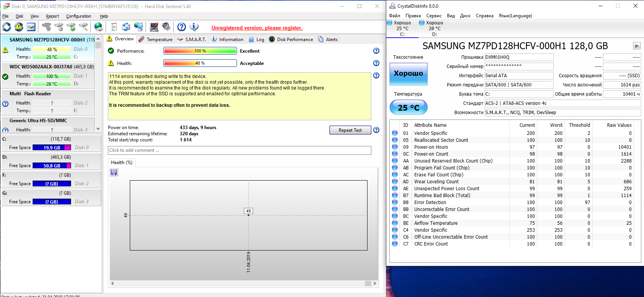Screen dimensions: 644x297
Task: Click question mark icon of Multi Flash Reader
Action: pyautogui.click(x=5, y=103)
